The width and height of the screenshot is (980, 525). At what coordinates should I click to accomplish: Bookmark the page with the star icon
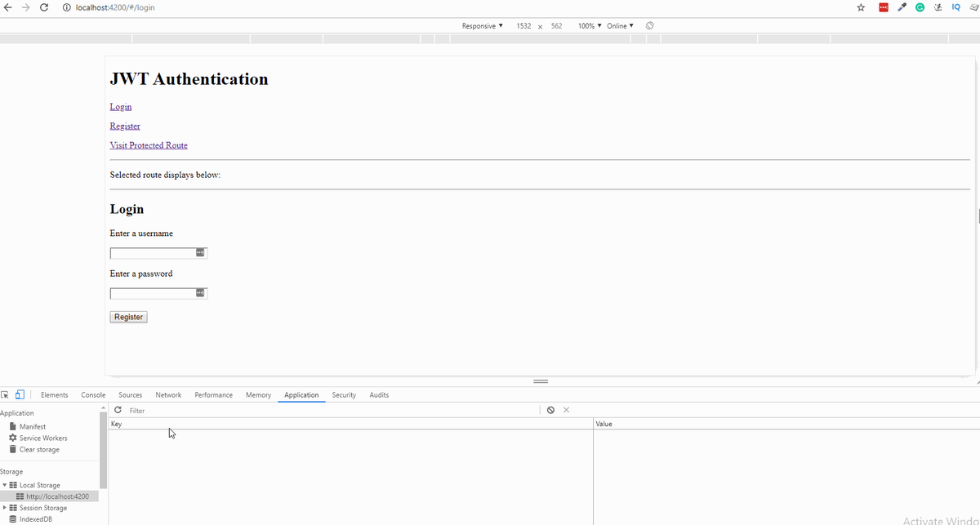[x=859, y=7]
